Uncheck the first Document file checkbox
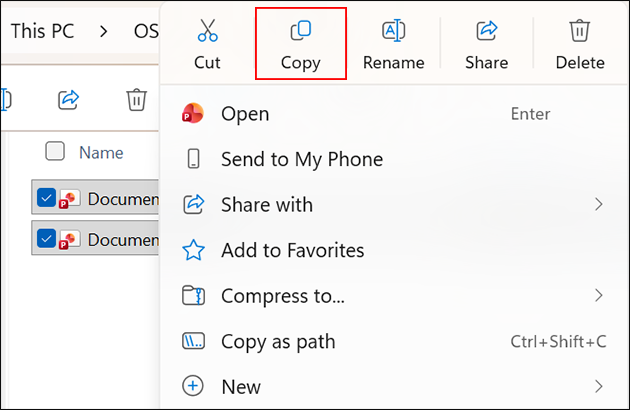 (46, 198)
